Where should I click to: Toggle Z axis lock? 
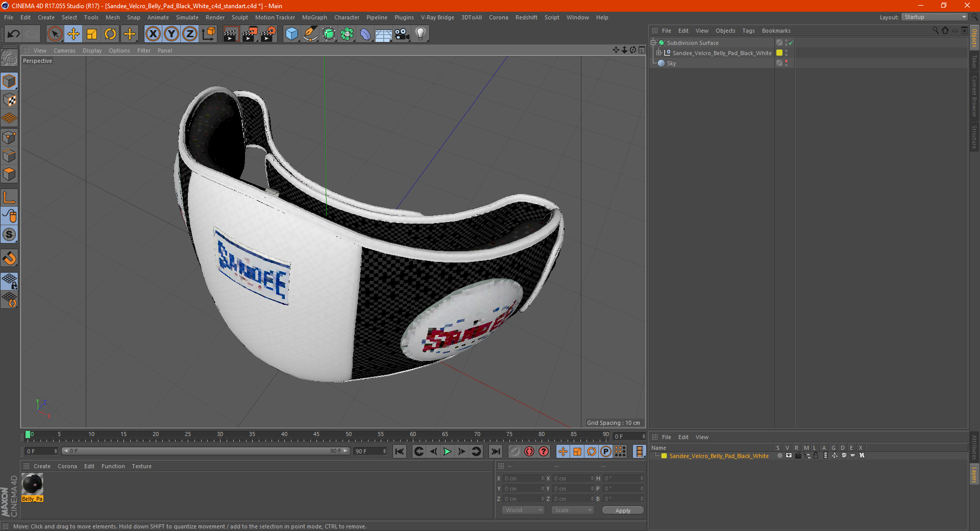click(x=190, y=34)
